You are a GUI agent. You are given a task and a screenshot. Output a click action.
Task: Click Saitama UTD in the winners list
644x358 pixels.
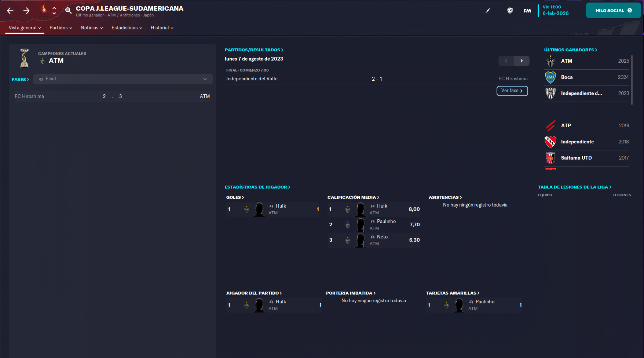[576, 158]
